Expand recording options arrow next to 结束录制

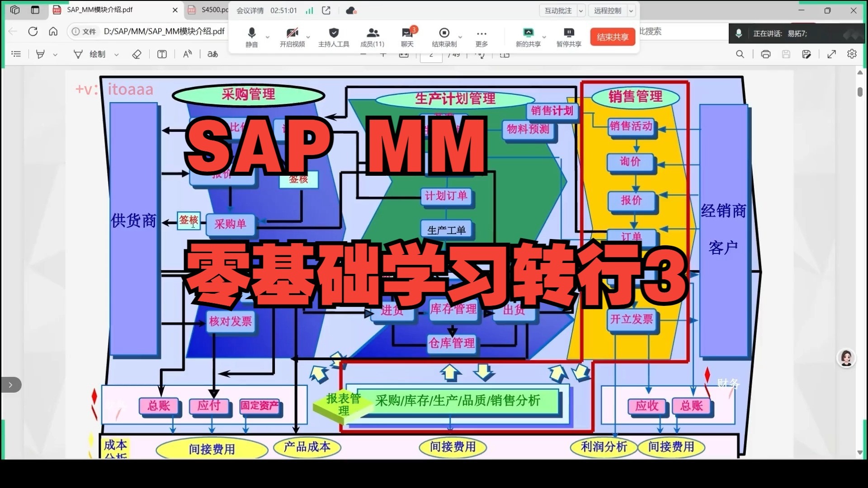point(460,37)
